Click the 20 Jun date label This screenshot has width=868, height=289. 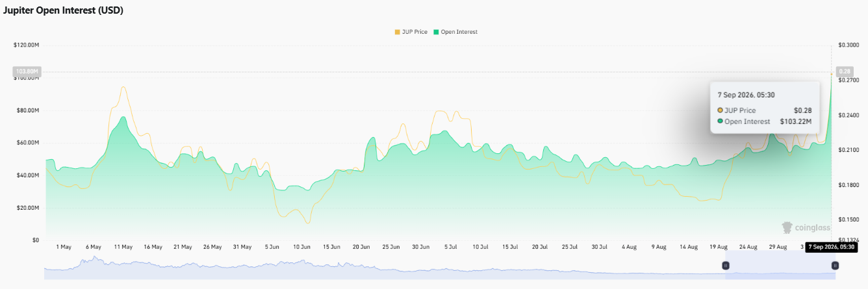(361, 247)
